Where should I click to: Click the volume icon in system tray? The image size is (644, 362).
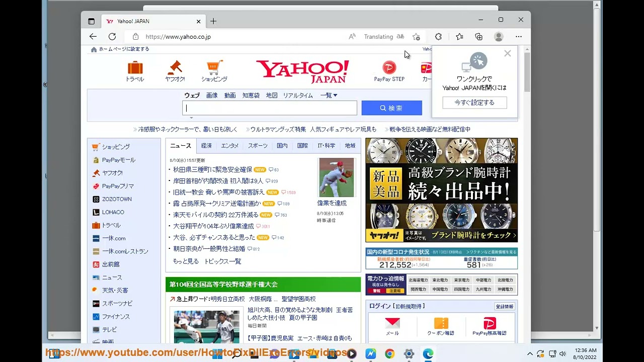[x=562, y=354]
